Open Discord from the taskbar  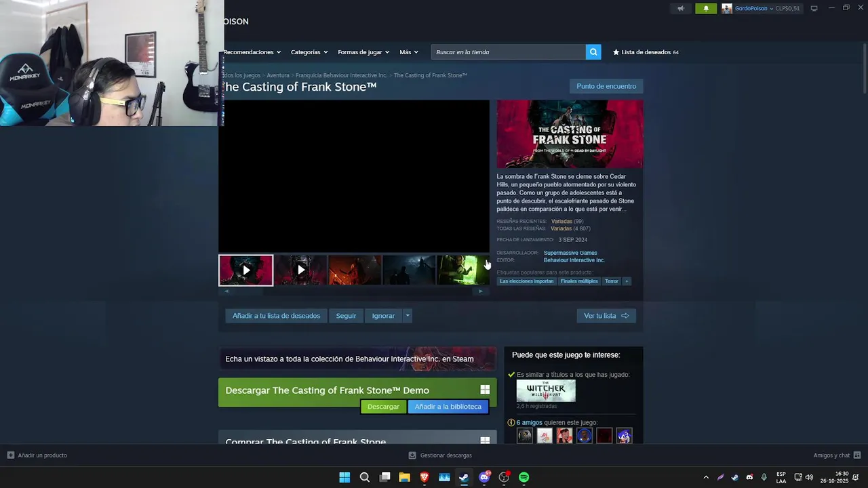pyautogui.click(x=484, y=477)
